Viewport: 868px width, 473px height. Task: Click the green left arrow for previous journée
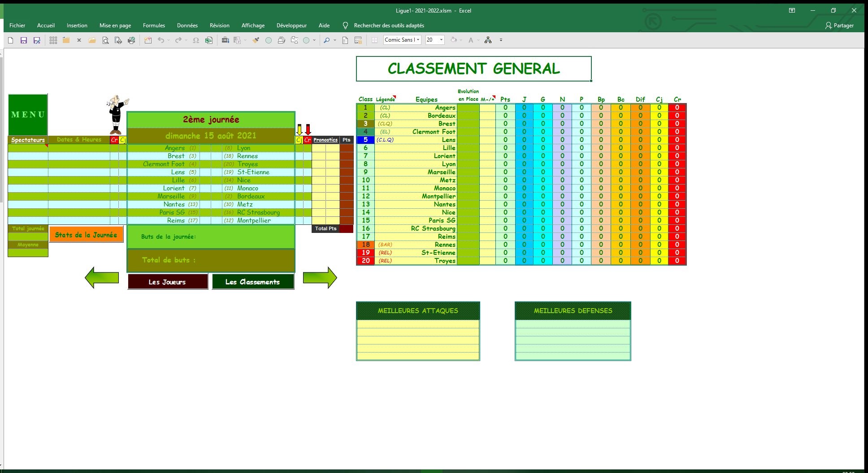[x=102, y=278]
